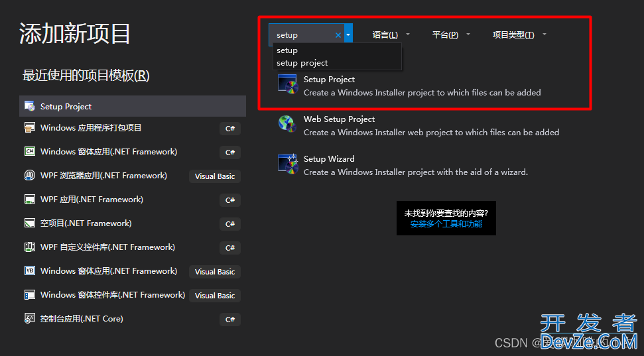Click the C# Windows 窗体应用 icon
The height and width of the screenshot is (356, 644).
point(30,152)
